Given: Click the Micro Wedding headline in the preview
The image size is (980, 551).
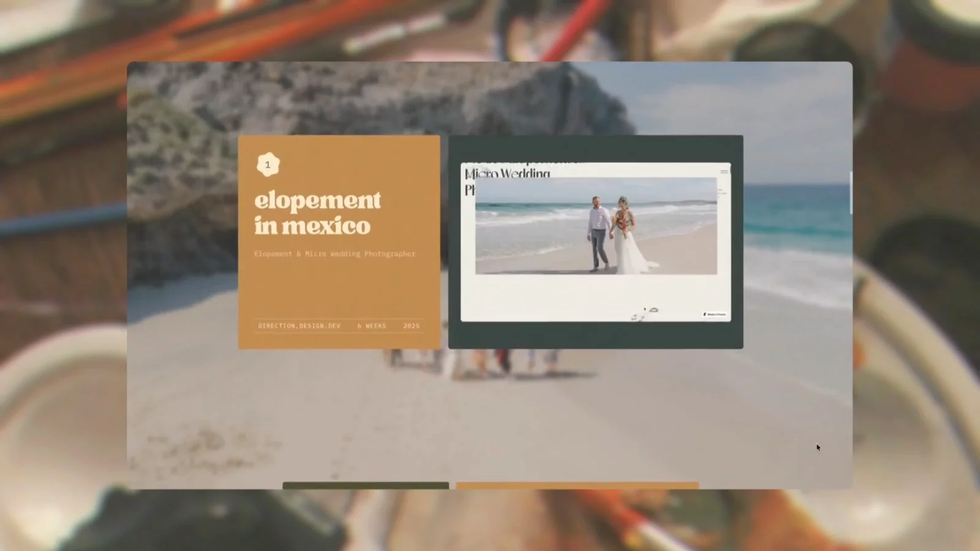Looking at the screenshot, I should (507, 174).
